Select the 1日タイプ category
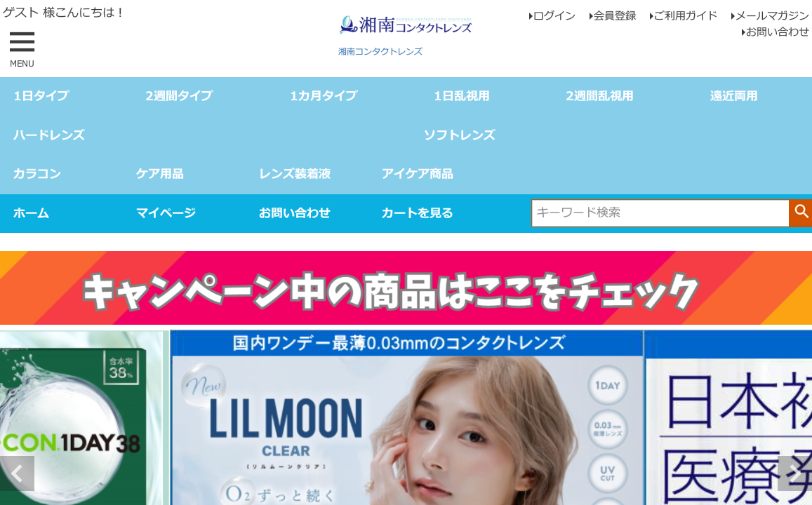Viewport: 812px width, 505px height. pyautogui.click(x=41, y=96)
